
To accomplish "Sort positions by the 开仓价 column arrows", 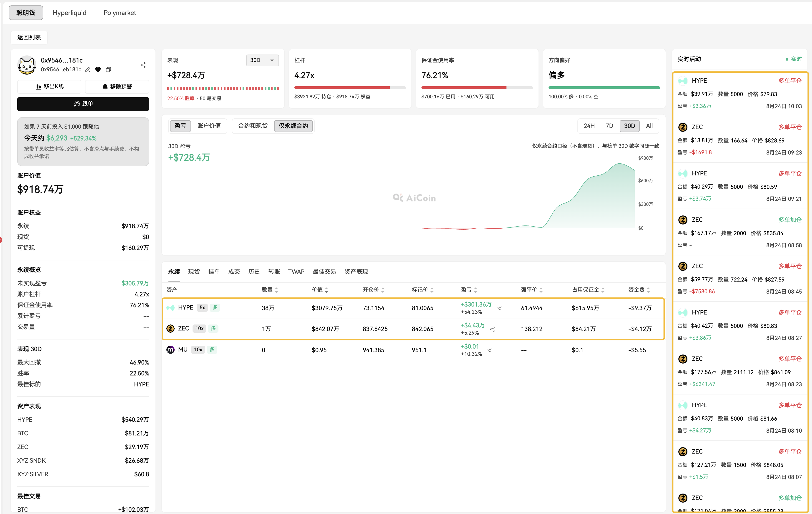I will click(383, 290).
